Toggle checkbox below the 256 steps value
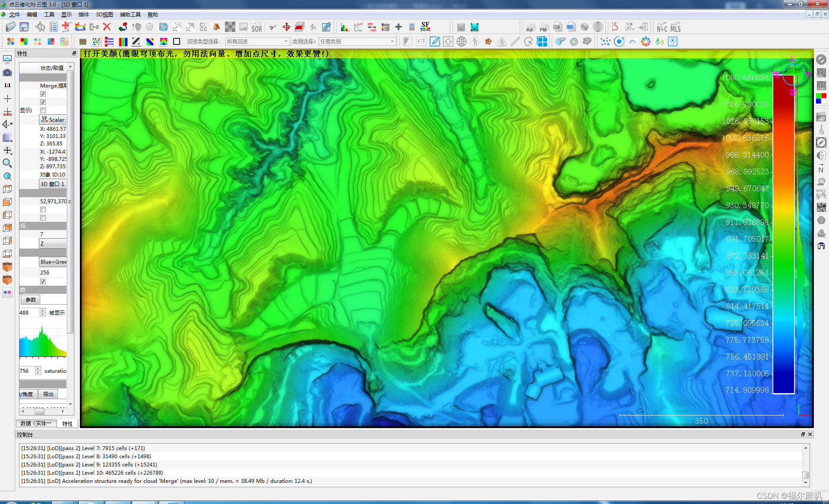The image size is (829, 504). 43,281
